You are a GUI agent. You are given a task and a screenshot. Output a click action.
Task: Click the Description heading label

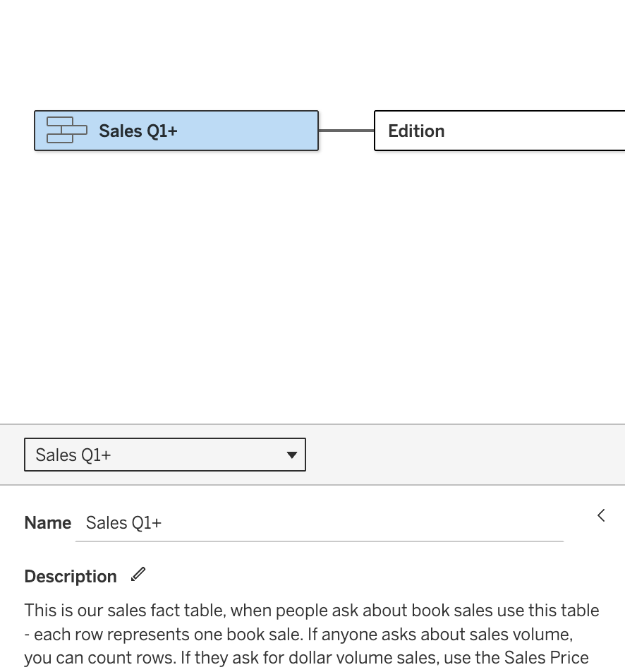(x=71, y=577)
